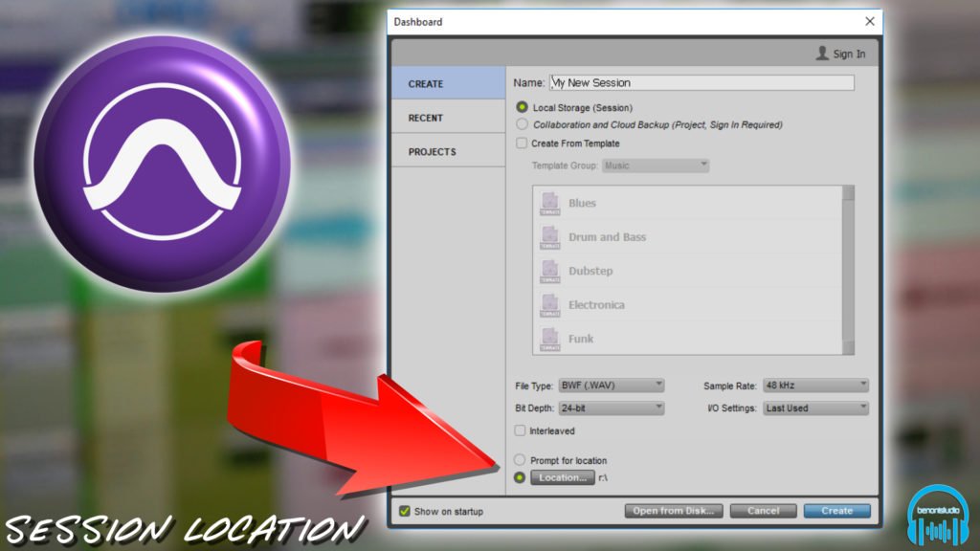This screenshot has width=980, height=551.
Task: Open the PROJECTS tab
Action: tap(449, 152)
